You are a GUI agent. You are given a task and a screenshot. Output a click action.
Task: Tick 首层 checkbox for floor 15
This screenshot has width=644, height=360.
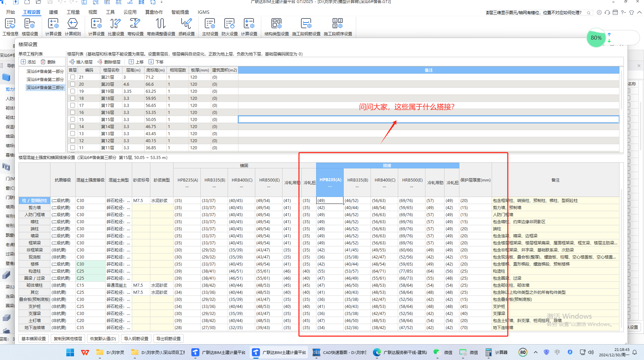click(x=73, y=119)
